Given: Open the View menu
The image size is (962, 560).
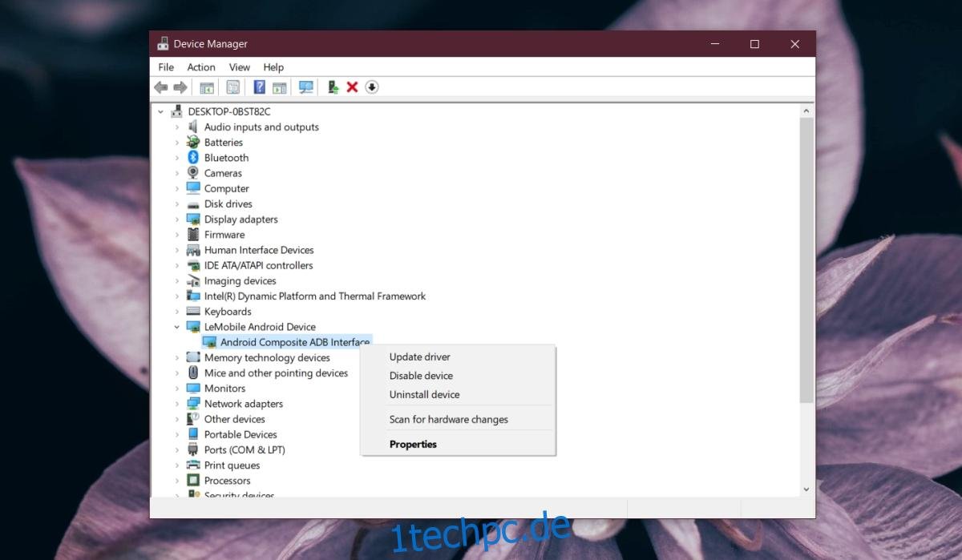Looking at the screenshot, I should point(240,67).
